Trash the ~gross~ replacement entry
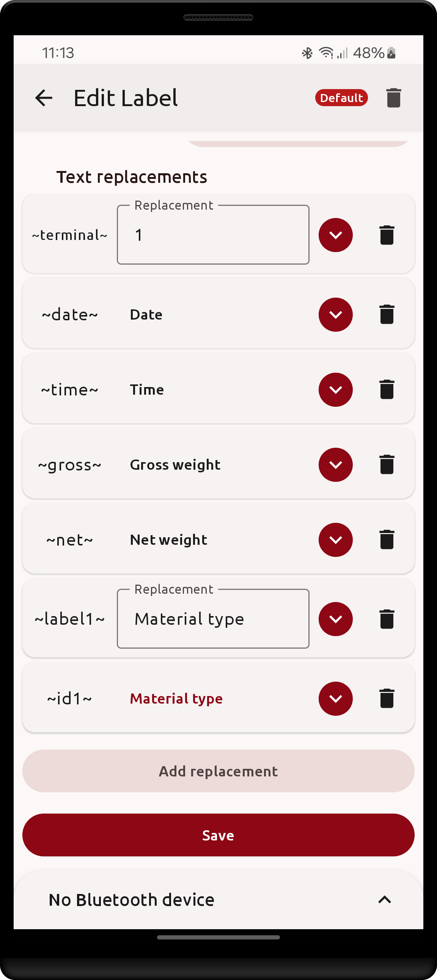 [387, 464]
